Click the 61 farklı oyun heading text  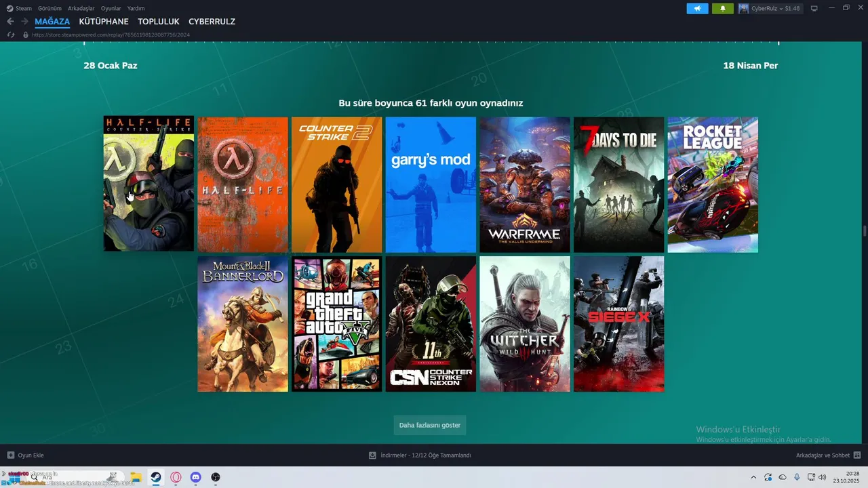431,103
